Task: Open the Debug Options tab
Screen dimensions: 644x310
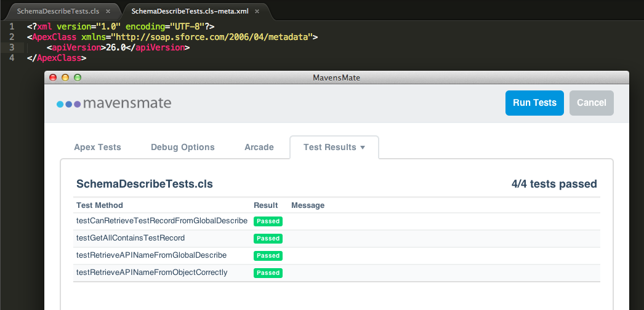Action: pyautogui.click(x=183, y=147)
